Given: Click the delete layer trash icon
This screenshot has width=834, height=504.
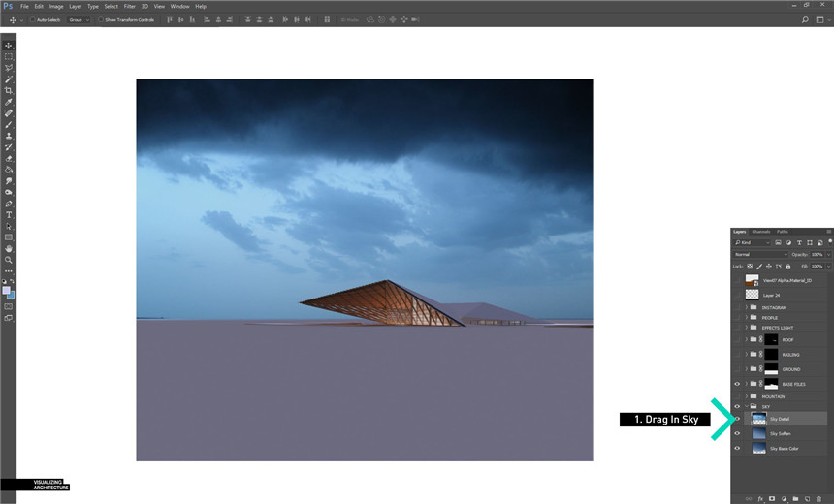Looking at the screenshot, I should [x=818, y=498].
